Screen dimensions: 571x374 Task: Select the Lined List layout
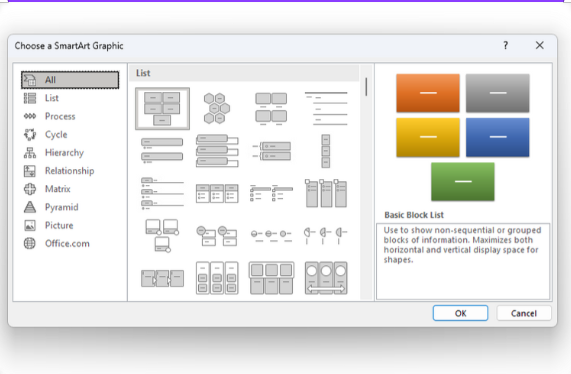(326, 109)
